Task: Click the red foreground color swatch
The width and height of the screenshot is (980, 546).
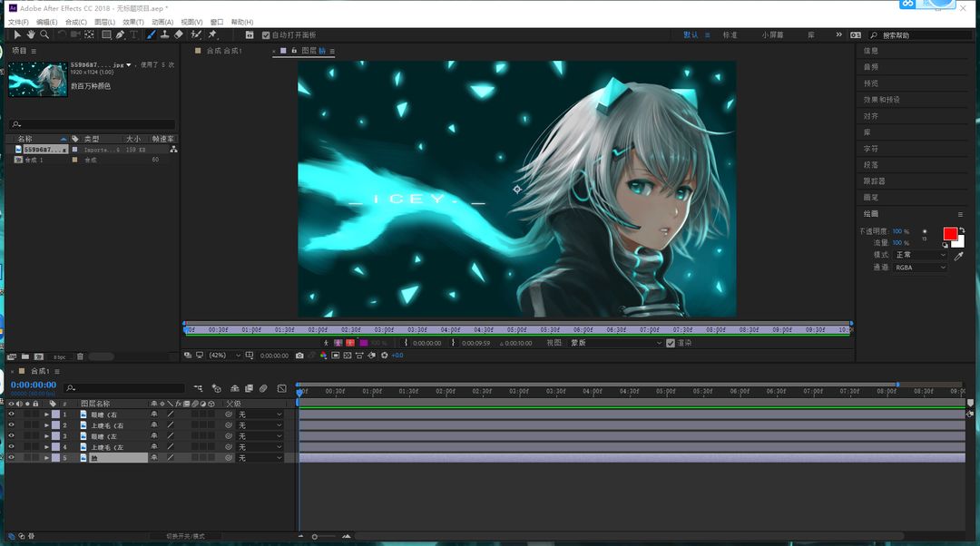Action: coord(950,234)
